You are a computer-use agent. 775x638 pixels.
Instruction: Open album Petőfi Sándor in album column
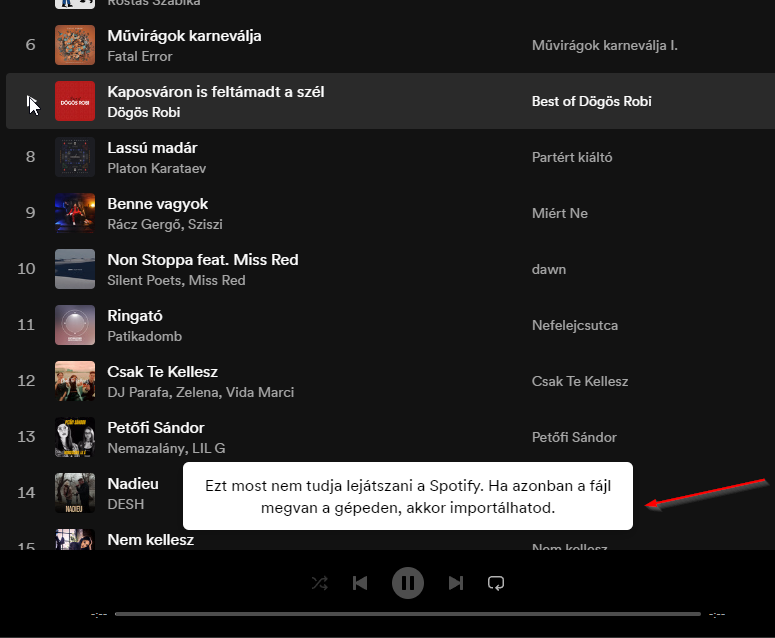coord(574,437)
